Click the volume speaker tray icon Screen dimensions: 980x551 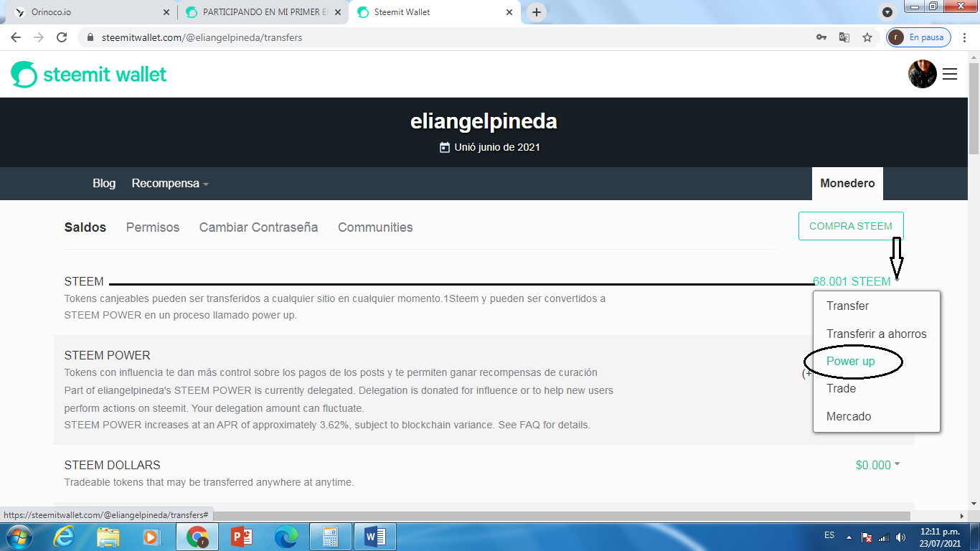[x=900, y=537]
